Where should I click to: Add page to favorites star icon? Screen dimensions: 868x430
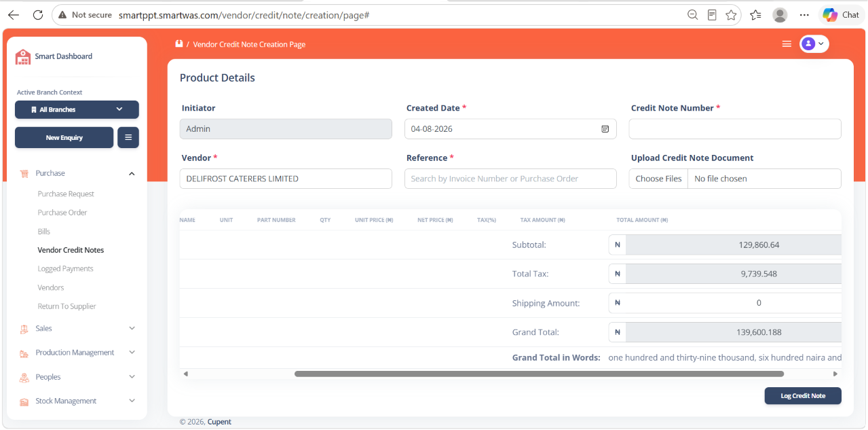coord(731,15)
